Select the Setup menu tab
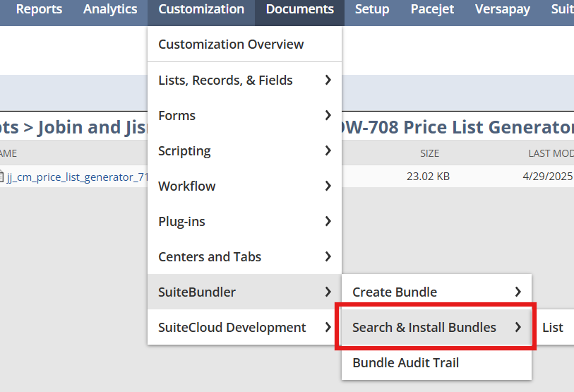 [x=372, y=10]
